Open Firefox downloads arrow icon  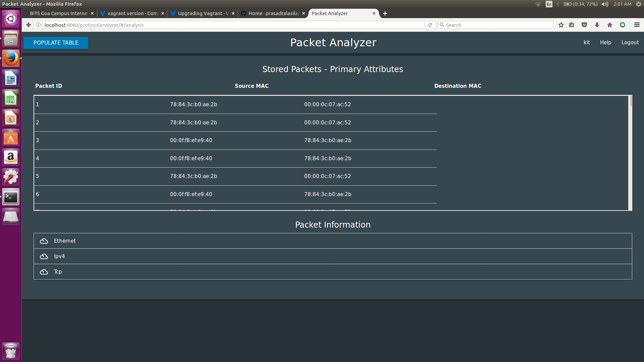(x=597, y=25)
